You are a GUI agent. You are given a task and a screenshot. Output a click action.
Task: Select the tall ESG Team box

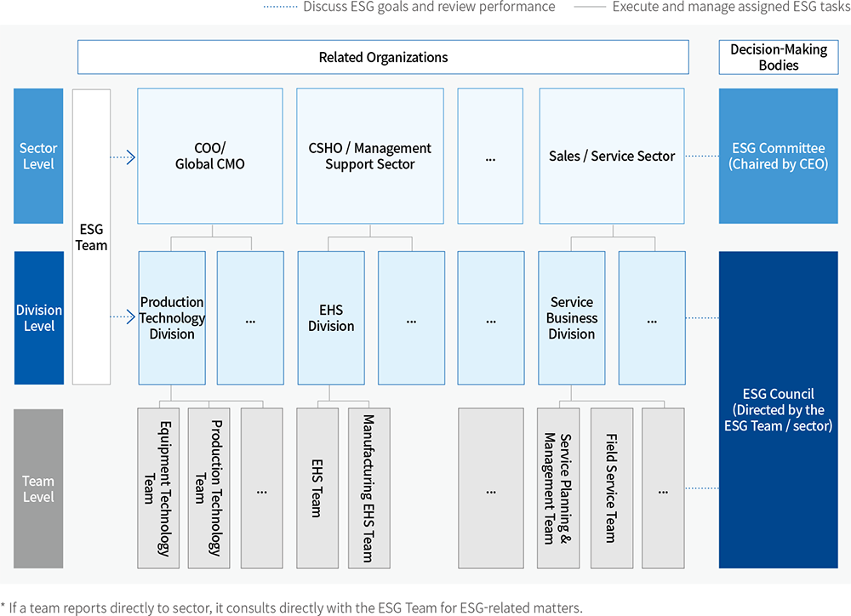91,237
